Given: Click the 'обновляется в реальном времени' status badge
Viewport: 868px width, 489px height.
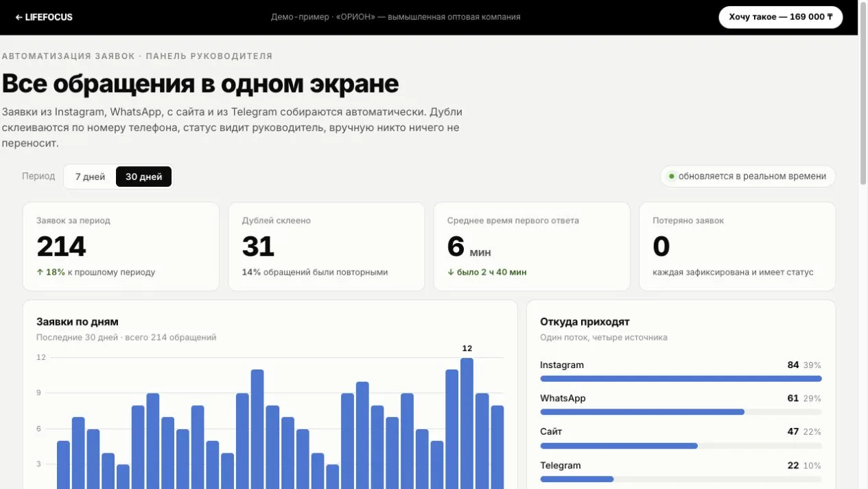Looking at the screenshot, I should click(748, 177).
